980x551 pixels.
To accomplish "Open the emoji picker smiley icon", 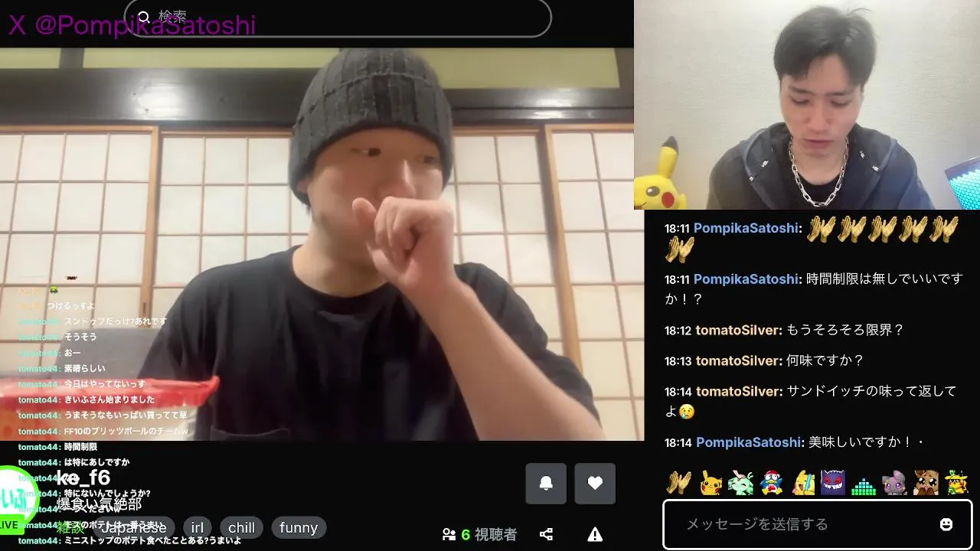I will (946, 524).
